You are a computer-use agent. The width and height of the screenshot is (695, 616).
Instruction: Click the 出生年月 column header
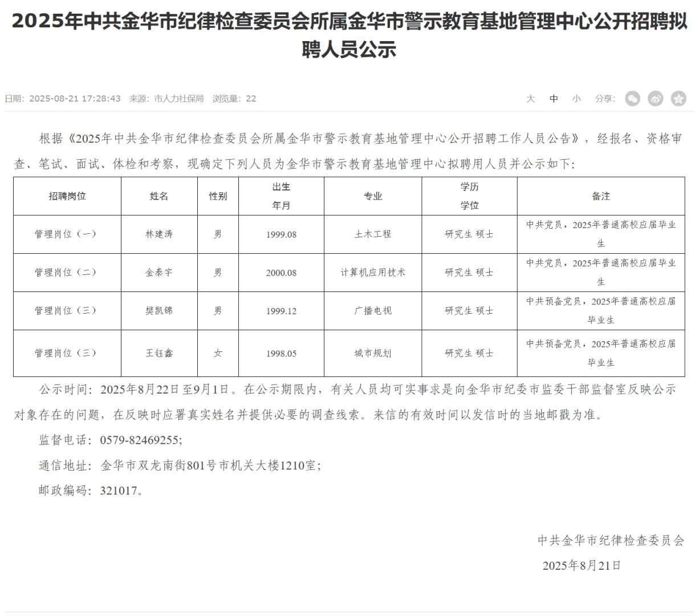tap(281, 196)
